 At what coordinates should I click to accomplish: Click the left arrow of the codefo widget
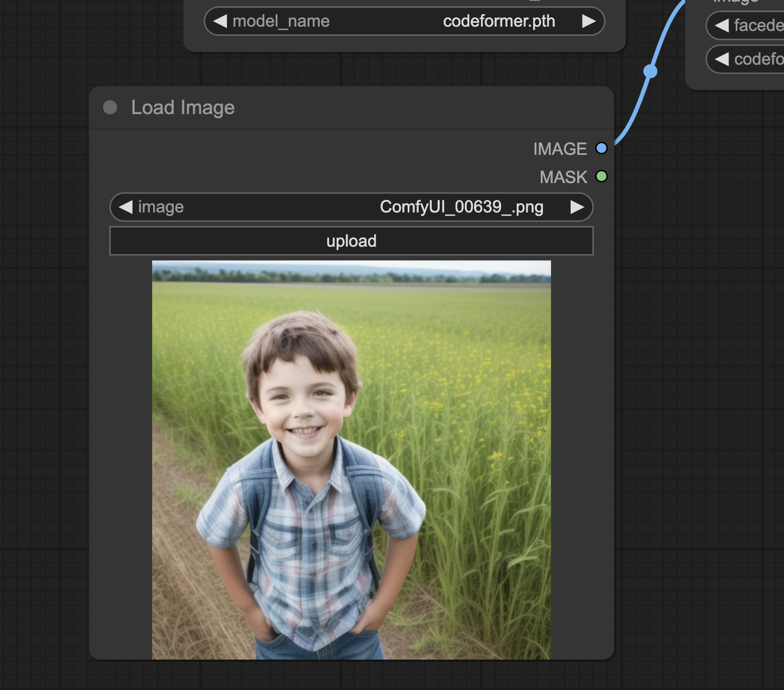722,59
